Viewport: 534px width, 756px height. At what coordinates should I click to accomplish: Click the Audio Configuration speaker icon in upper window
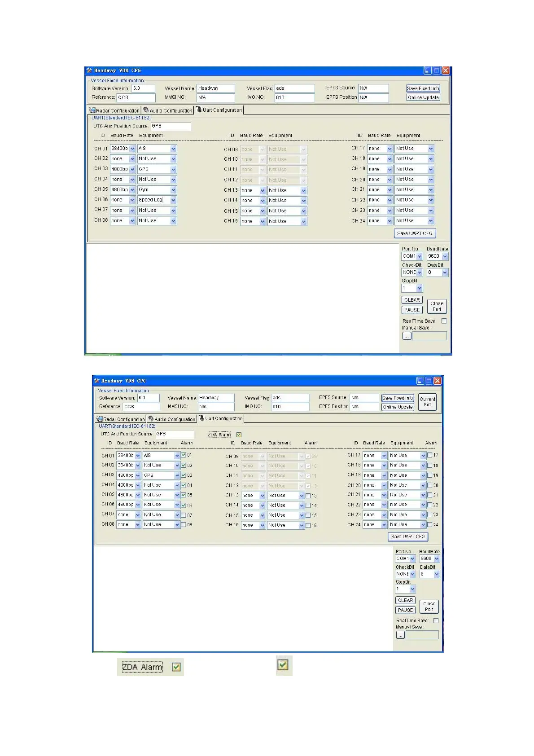point(146,110)
